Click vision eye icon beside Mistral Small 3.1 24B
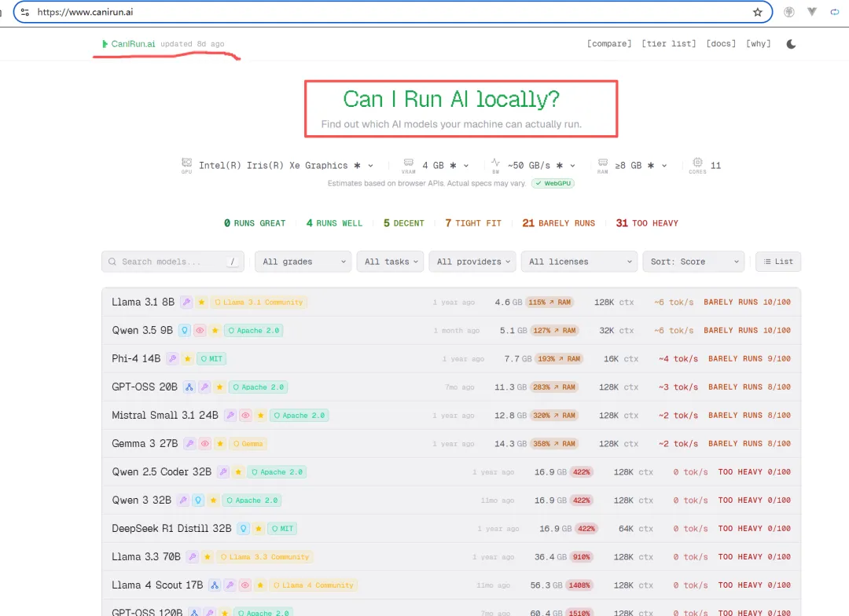849x616 pixels. (x=245, y=415)
